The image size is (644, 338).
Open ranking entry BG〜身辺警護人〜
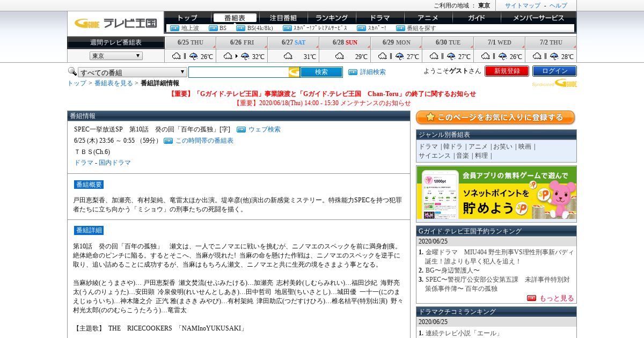coord(452,270)
